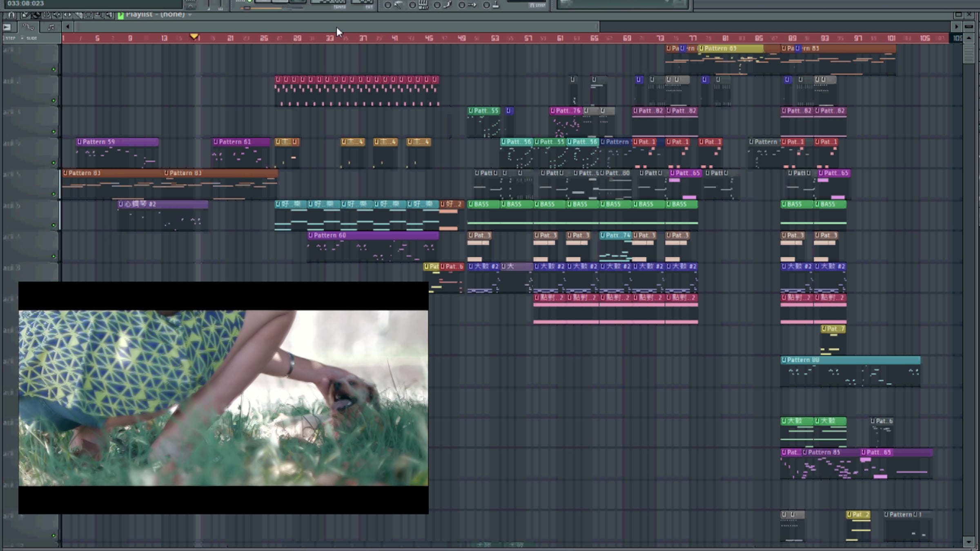Viewport: 980px width, 551px height.
Task: Open Playlist pattern selector dropdown
Action: (190, 15)
